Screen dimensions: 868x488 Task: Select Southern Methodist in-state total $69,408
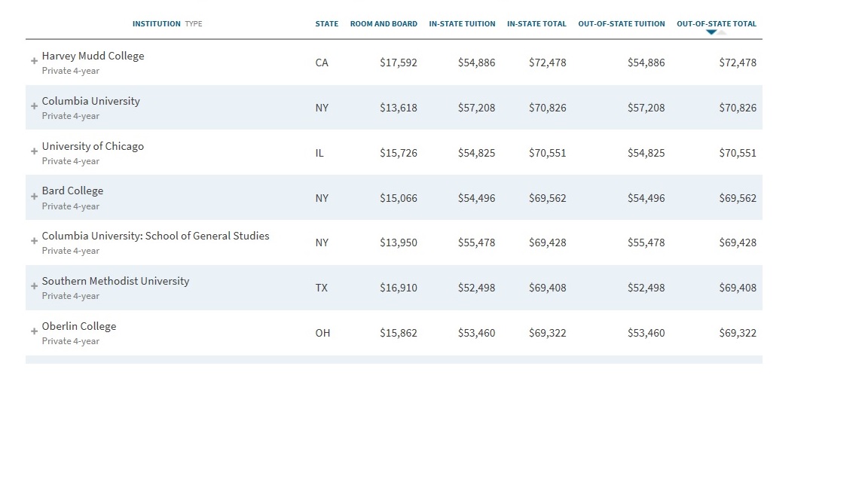(x=548, y=288)
